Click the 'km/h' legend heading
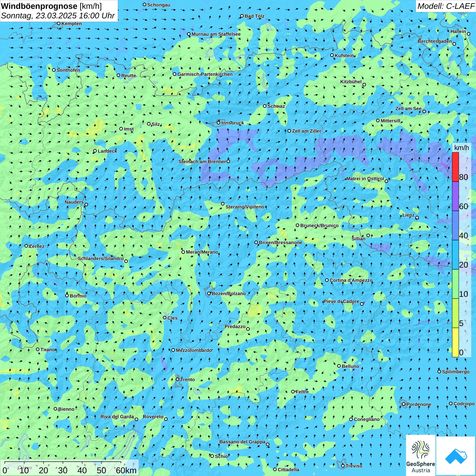The width and height of the screenshot is (476, 476). click(461, 148)
